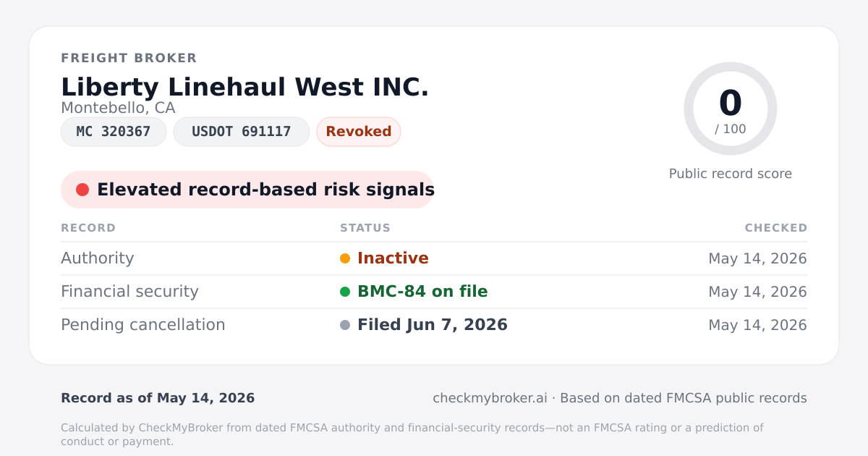Open the checkmybroker.ai link

point(490,398)
